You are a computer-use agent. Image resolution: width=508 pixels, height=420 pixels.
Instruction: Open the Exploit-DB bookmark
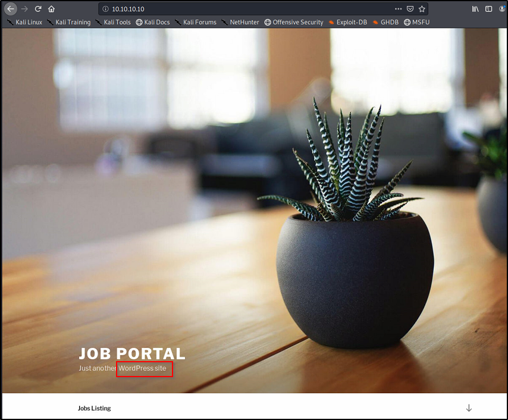348,22
